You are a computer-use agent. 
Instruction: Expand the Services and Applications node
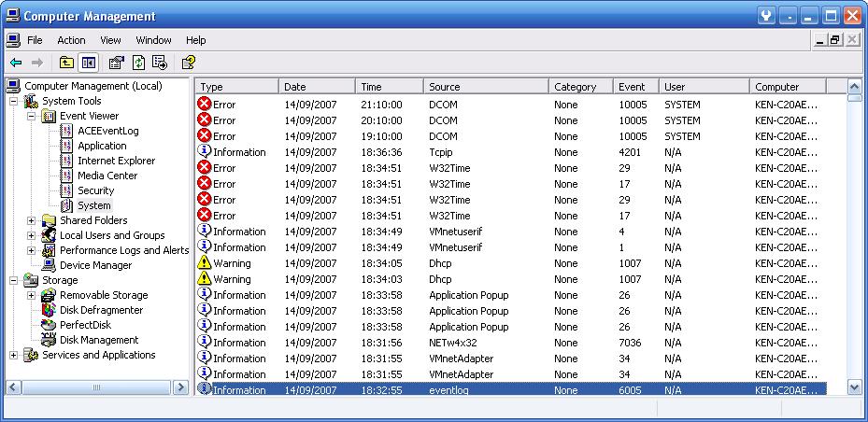pos(13,355)
